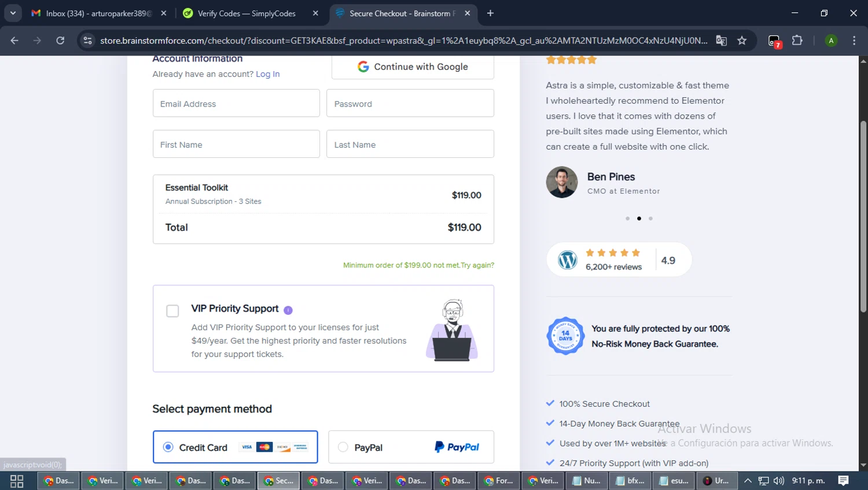Enable the VIP Priority Support checkbox
Screen dimensions: 868x490
click(x=172, y=311)
